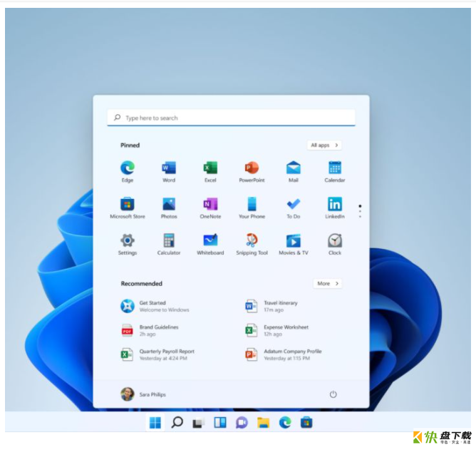Launch the Photos app
The width and height of the screenshot is (476, 450).
click(169, 208)
